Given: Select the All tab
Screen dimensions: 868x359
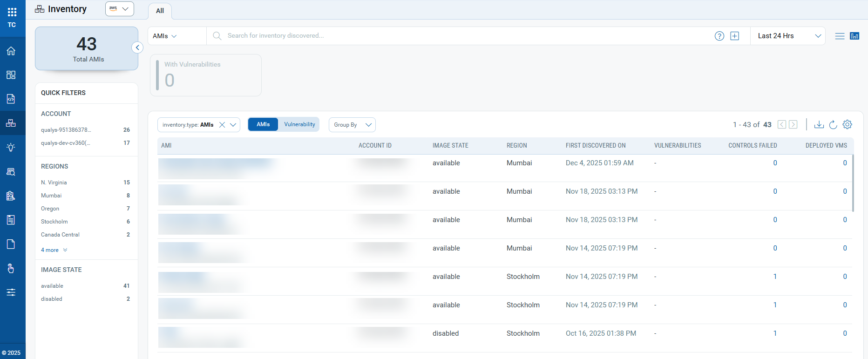Looking at the screenshot, I should (160, 11).
